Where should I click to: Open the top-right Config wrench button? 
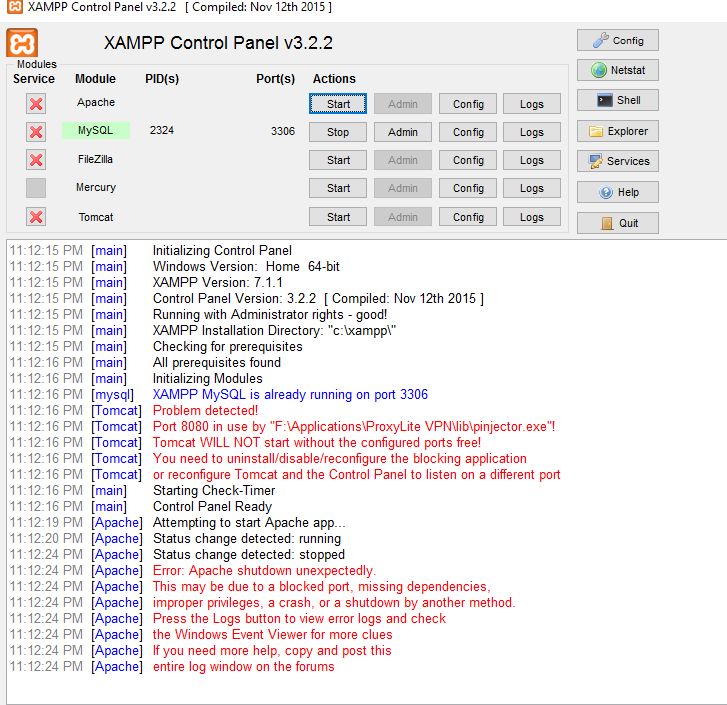click(618, 40)
